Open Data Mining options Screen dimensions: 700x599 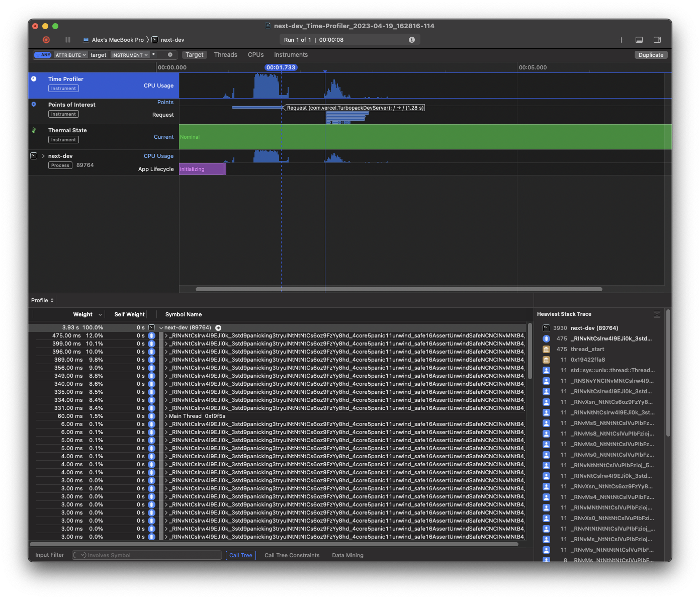coord(347,555)
